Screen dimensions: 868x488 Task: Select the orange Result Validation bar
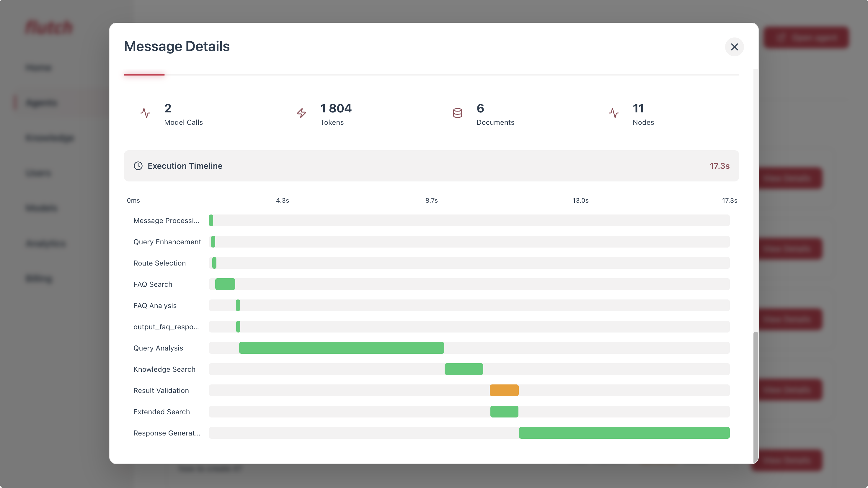pyautogui.click(x=504, y=390)
